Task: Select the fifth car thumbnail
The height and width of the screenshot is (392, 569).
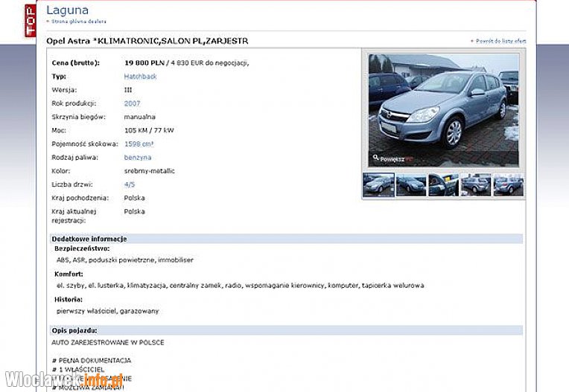Action: click(508, 184)
